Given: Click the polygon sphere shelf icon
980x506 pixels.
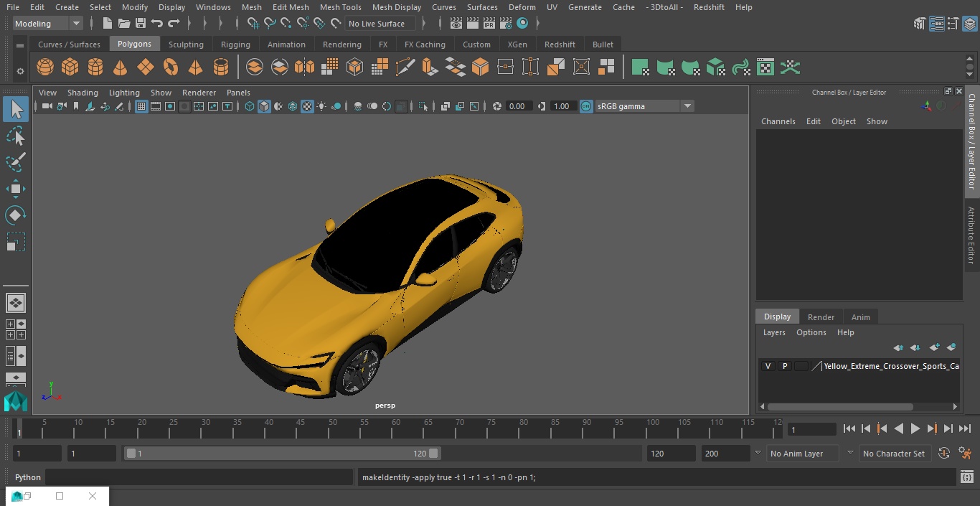Looking at the screenshot, I should point(45,67).
